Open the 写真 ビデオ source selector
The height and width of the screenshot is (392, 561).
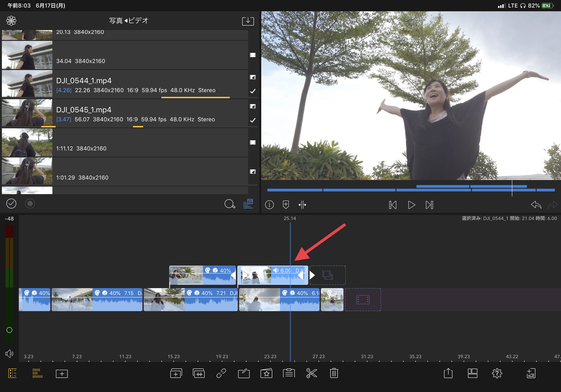[x=129, y=21]
